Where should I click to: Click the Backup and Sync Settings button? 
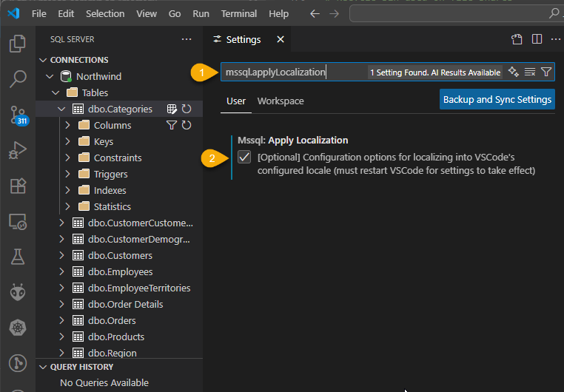click(x=497, y=99)
